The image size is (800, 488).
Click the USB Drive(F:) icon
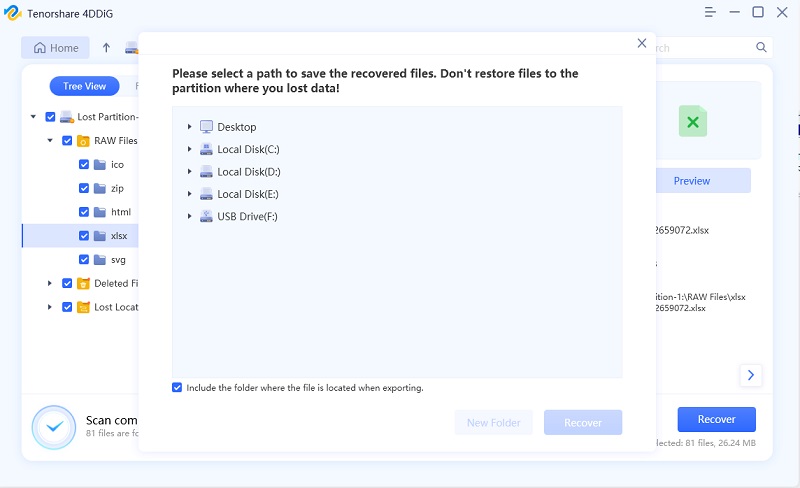point(206,216)
